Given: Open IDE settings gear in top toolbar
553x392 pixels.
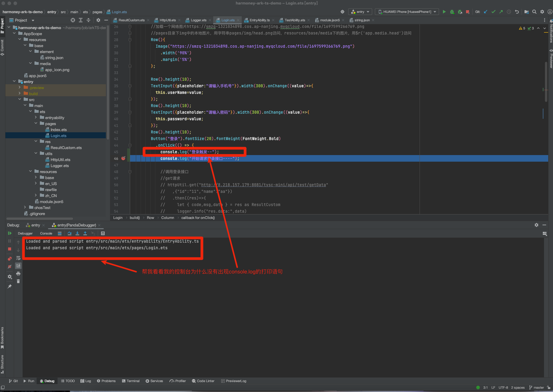Looking at the screenshot, I should 542,12.
